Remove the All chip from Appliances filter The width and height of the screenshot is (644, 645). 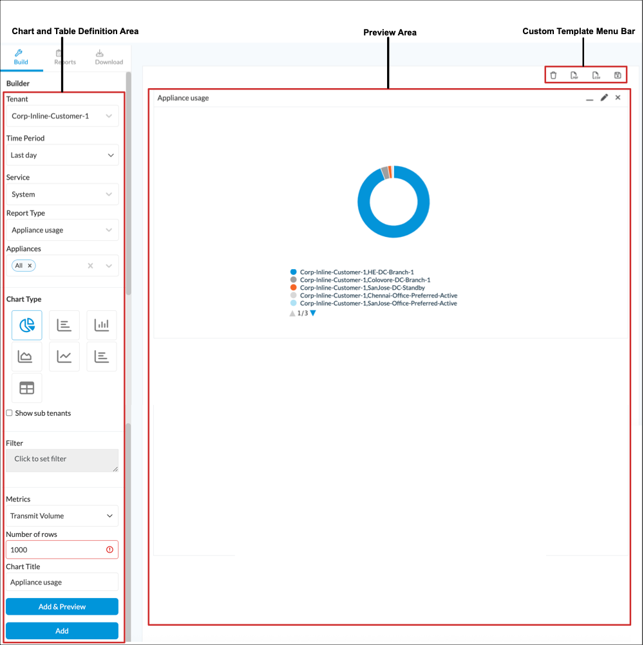(x=29, y=265)
